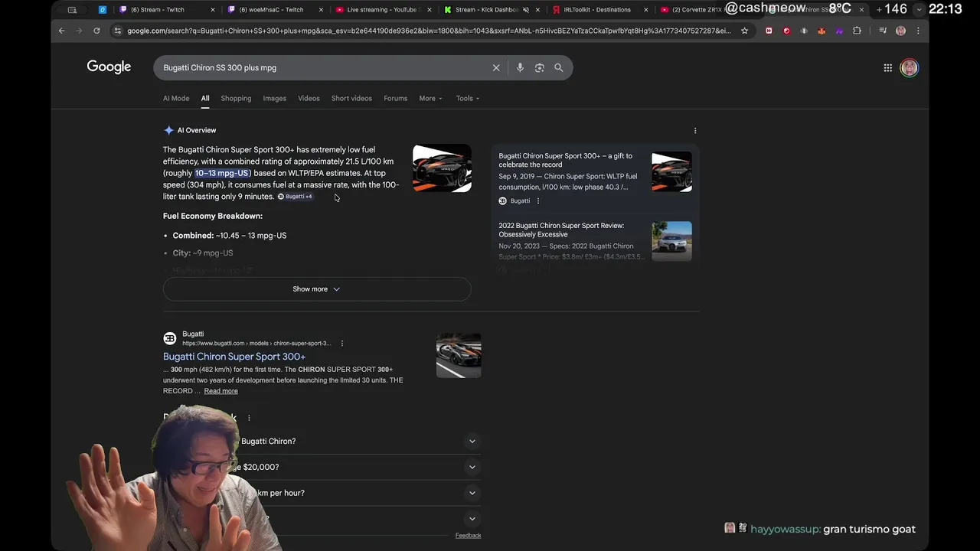
Task: Click Read more in Bugatti result snippet
Action: pos(220,391)
